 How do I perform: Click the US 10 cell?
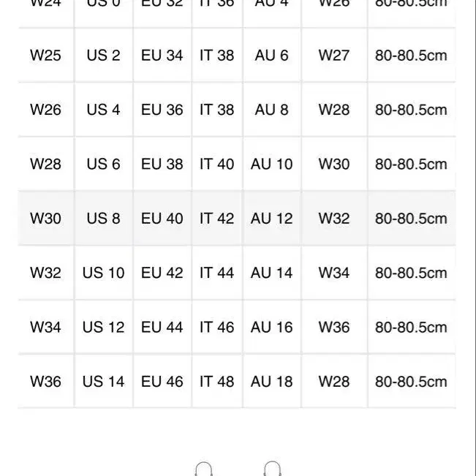click(x=104, y=273)
